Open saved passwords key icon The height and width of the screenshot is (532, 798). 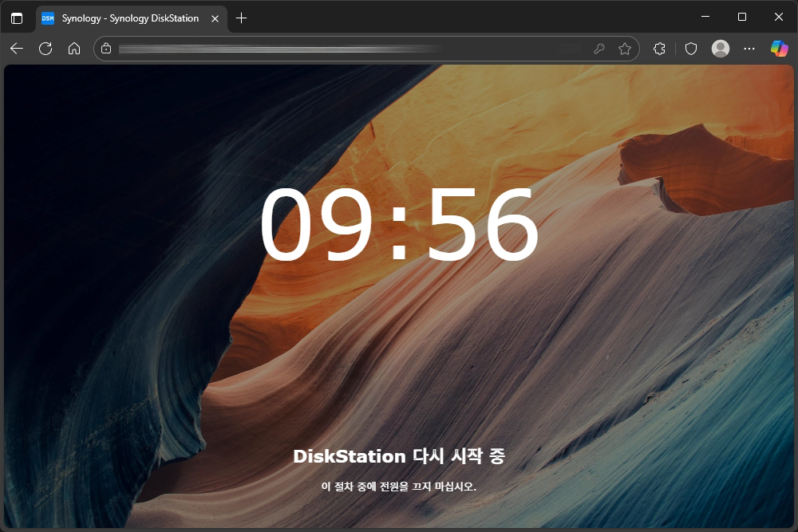point(599,49)
